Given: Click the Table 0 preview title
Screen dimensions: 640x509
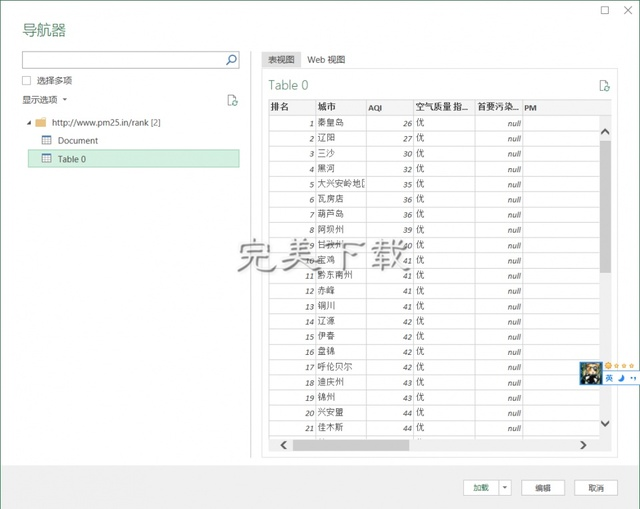Looking at the screenshot, I should click(x=288, y=85).
